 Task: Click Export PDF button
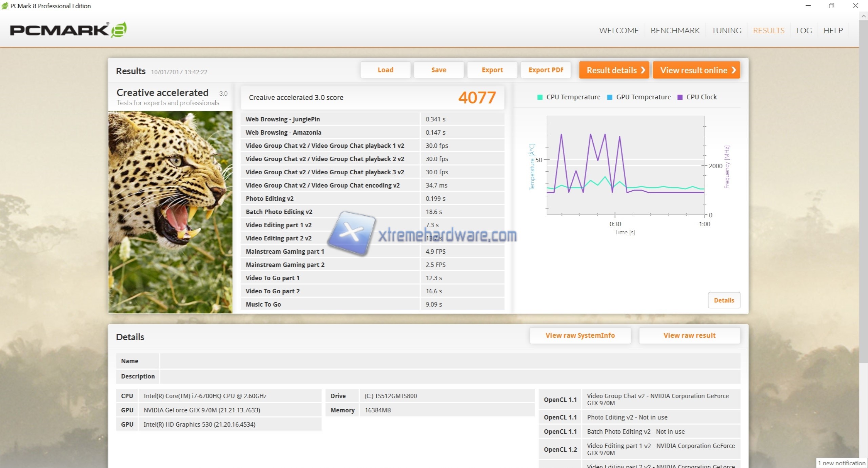(546, 70)
